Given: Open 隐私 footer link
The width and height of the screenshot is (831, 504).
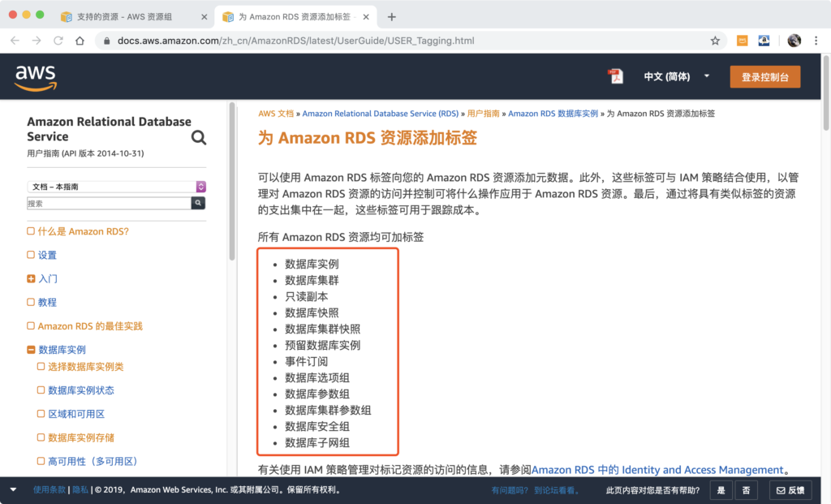Looking at the screenshot, I should pyautogui.click(x=80, y=489).
